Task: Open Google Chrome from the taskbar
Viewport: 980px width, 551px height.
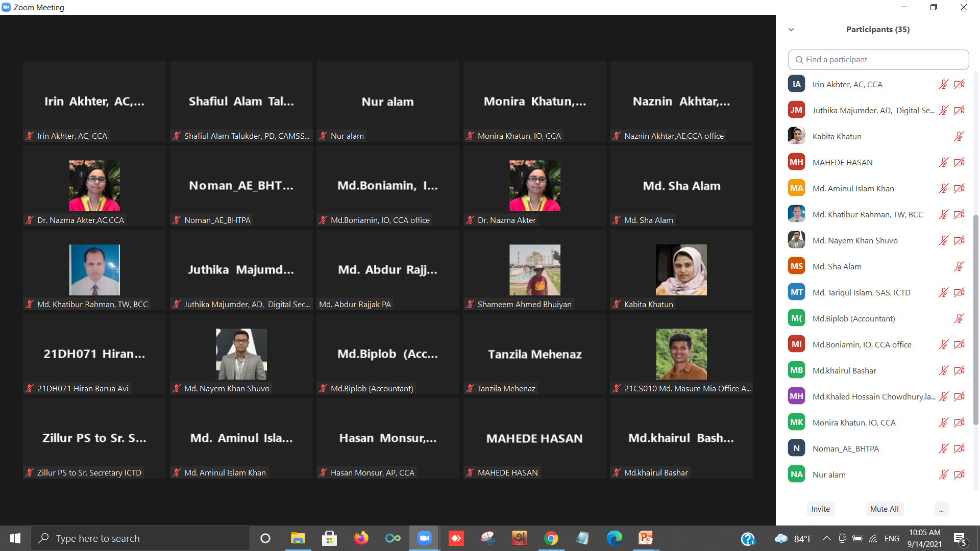Action: point(551,538)
